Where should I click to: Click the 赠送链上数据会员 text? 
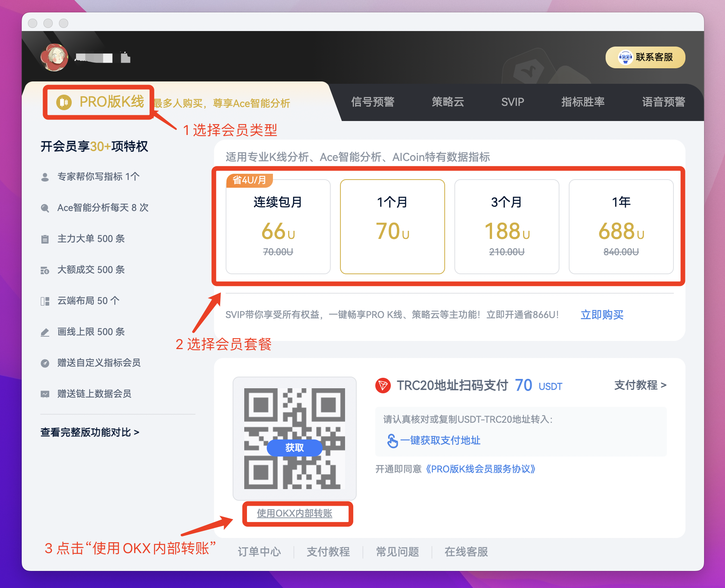click(94, 394)
